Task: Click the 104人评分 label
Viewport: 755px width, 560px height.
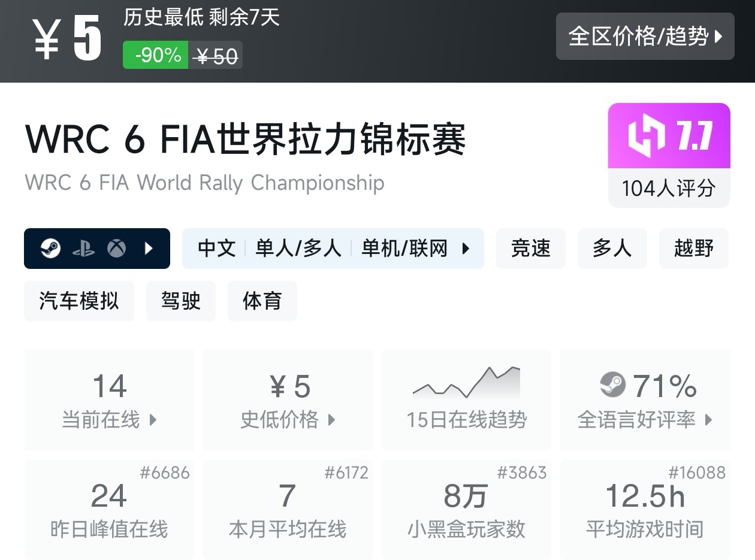Action: [669, 188]
